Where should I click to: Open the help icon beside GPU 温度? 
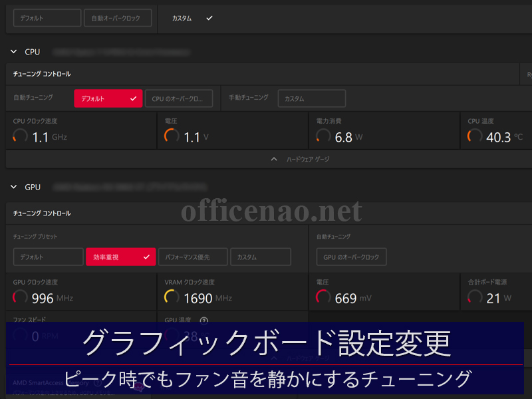(204, 321)
